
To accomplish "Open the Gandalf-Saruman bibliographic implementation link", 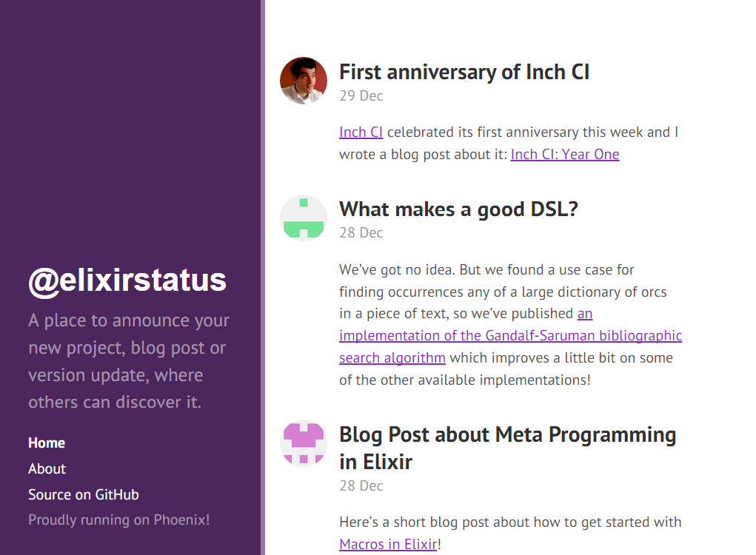I will pos(510,335).
